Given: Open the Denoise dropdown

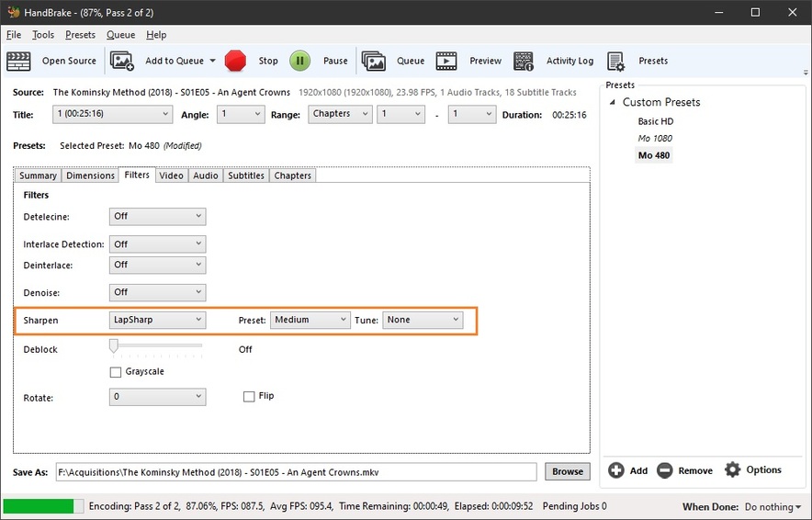Looking at the screenshot, I should pos(157,293).
